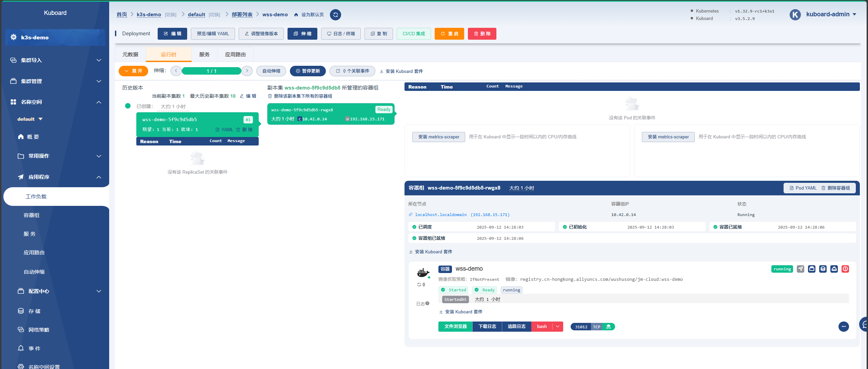Click the three-dots round button in container card
The height and width of the screenshot is (369, 868).
point(844,327)
